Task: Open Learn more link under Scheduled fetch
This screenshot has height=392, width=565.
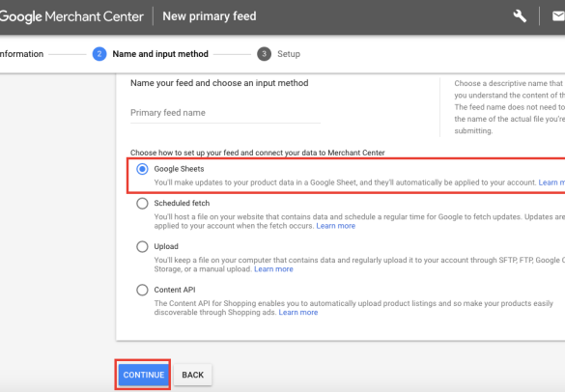Action: point(336,226)
